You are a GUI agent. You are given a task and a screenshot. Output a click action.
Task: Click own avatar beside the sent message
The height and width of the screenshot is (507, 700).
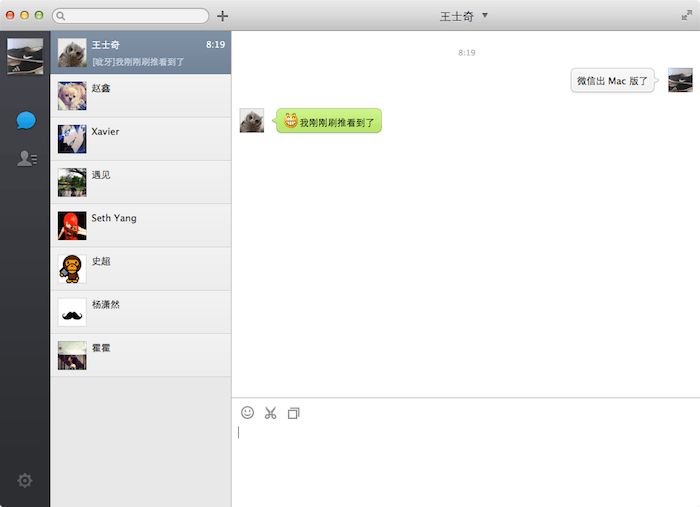point(680,80)
